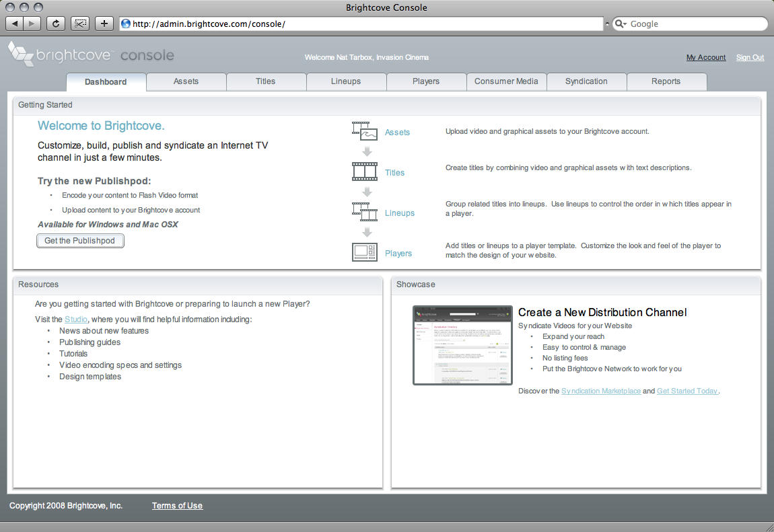This screenshot has height=532, width=774.
Task: Click the Brightcove console logo
Action: coord(92,54)
